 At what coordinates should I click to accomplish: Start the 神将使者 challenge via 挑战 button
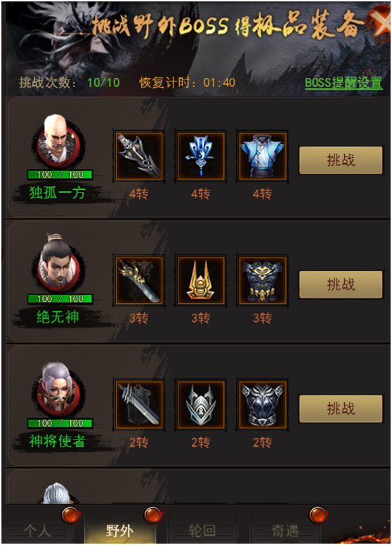point(341,409)
